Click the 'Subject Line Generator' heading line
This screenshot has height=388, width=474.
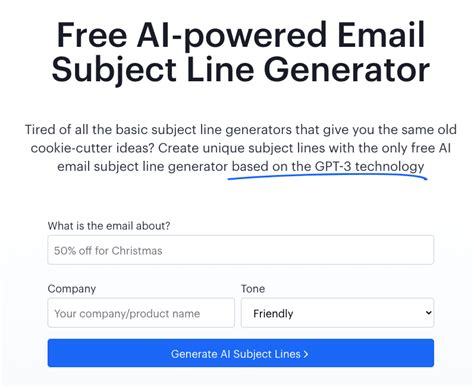point(241,69)
